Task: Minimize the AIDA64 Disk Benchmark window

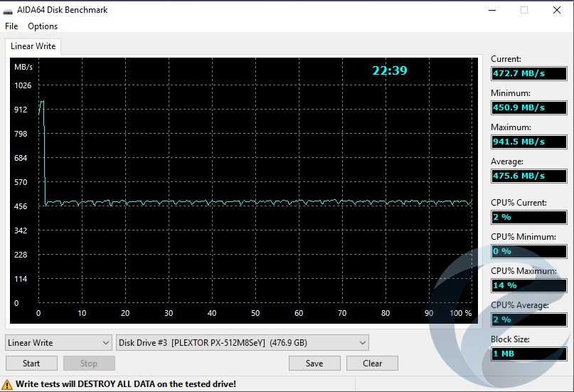Action: pos(491,11)
